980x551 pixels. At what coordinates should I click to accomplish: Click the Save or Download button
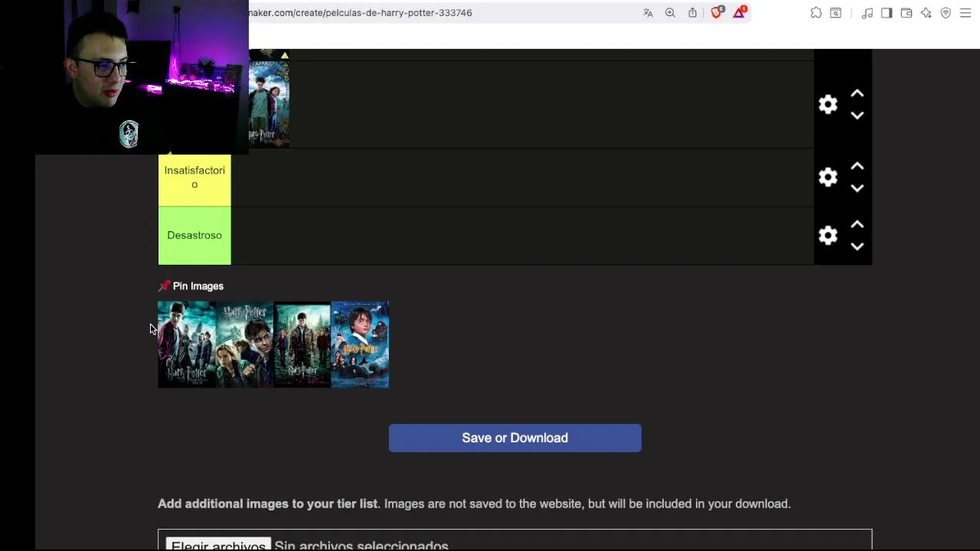514,438
